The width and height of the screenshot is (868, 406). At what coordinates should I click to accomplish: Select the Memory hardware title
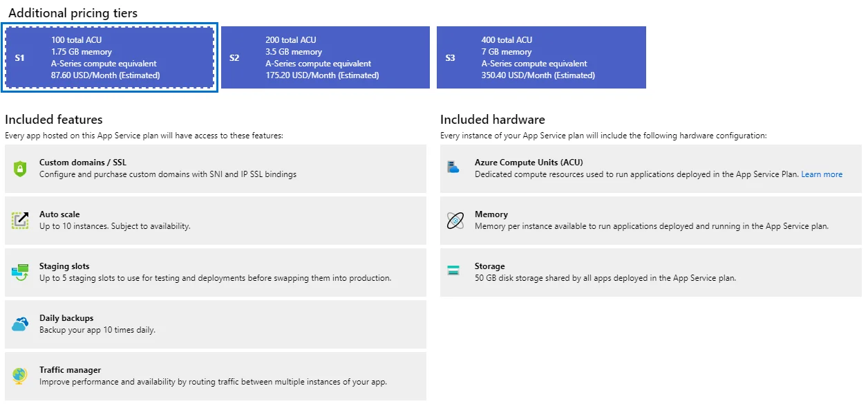click(491, 214)
